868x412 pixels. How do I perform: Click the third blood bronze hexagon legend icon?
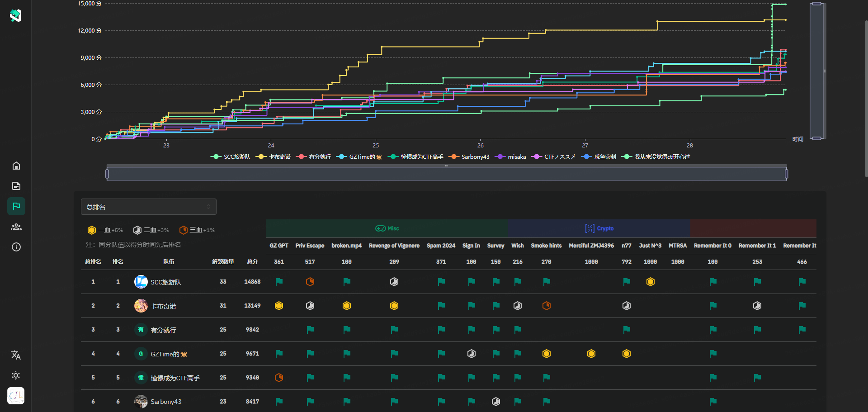click(184, 230)
